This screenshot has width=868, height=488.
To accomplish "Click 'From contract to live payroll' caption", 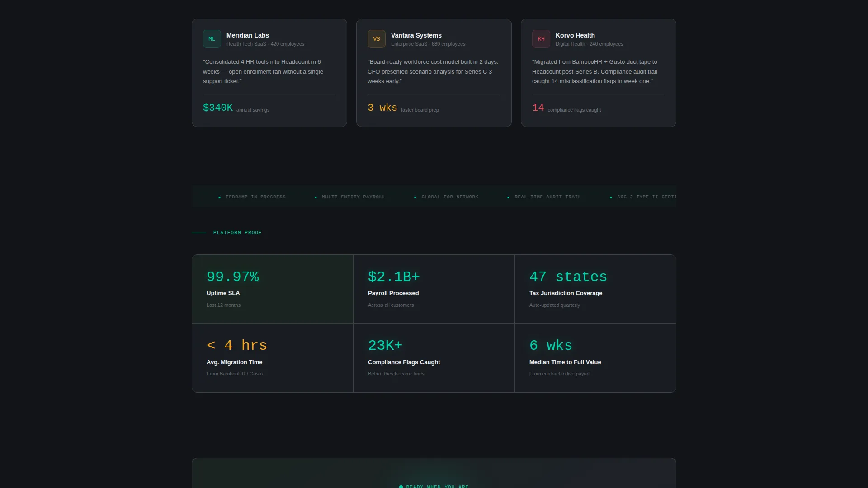I will coord(560,374).
